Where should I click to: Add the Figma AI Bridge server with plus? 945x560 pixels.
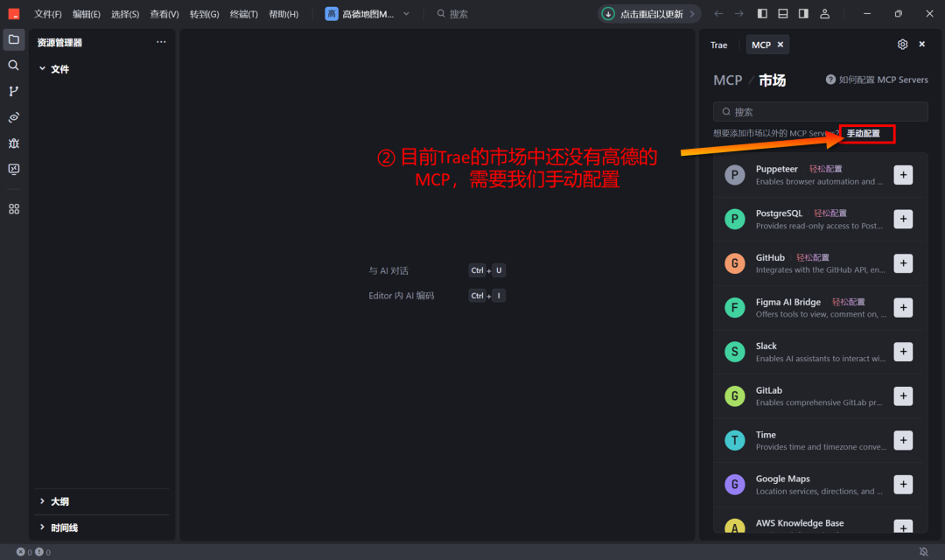click(903, 307)
